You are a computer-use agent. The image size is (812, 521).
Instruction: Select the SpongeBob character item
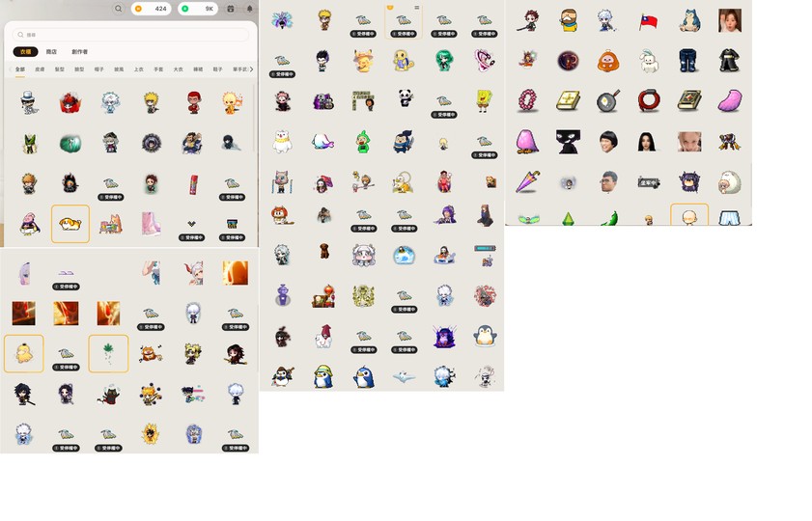(x=485, y=99)
